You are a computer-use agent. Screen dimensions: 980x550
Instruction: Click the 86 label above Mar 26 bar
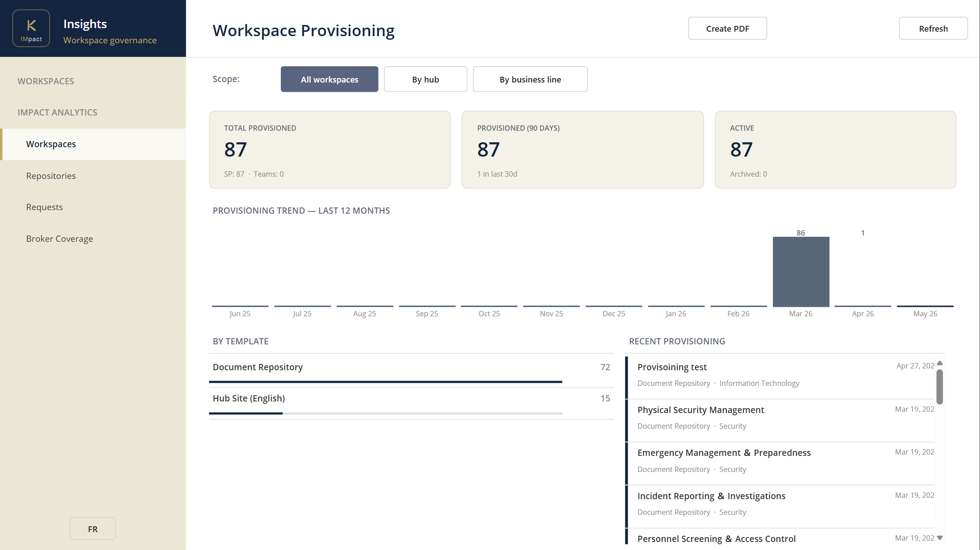(x=801, y=233)
